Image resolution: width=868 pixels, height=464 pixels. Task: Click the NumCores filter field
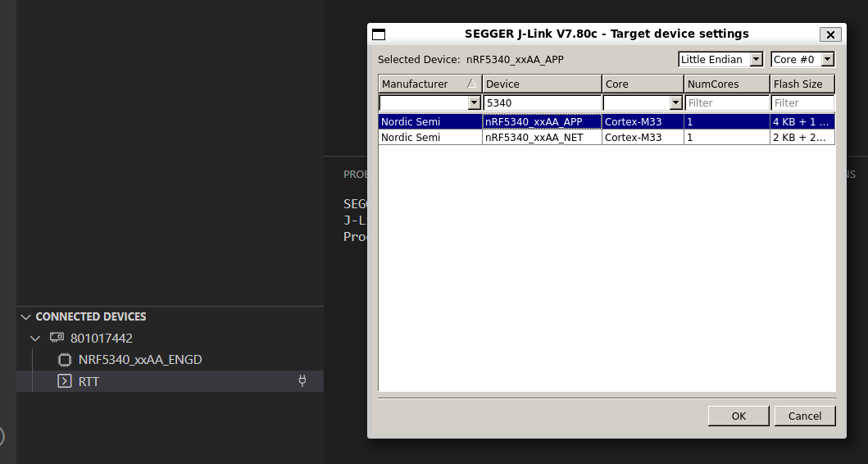click(727, 103)
